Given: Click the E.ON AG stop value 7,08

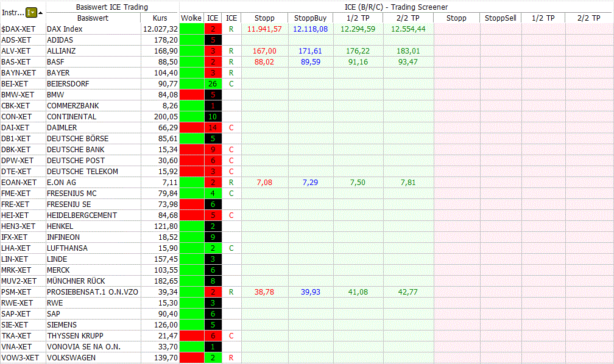Looking at the screenshot, I should [x=264, y=183].
